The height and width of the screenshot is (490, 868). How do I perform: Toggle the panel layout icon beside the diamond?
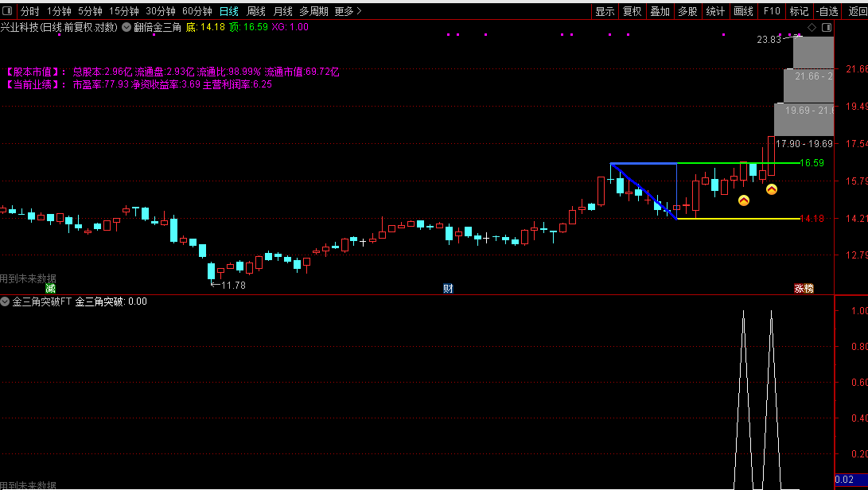pyautogui.click(x=827, y=27)
